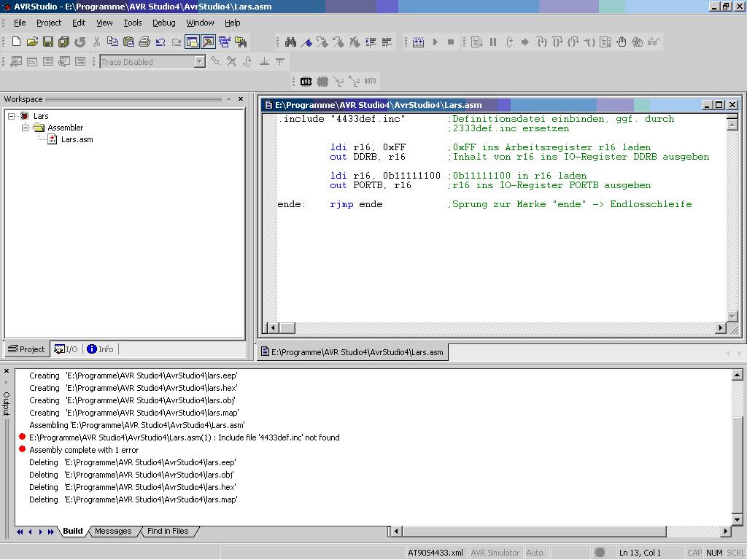The height and width of the screenshot is (560, 747).
Task: Click the Step Into braces icon
Action: (x=541, y=42)
